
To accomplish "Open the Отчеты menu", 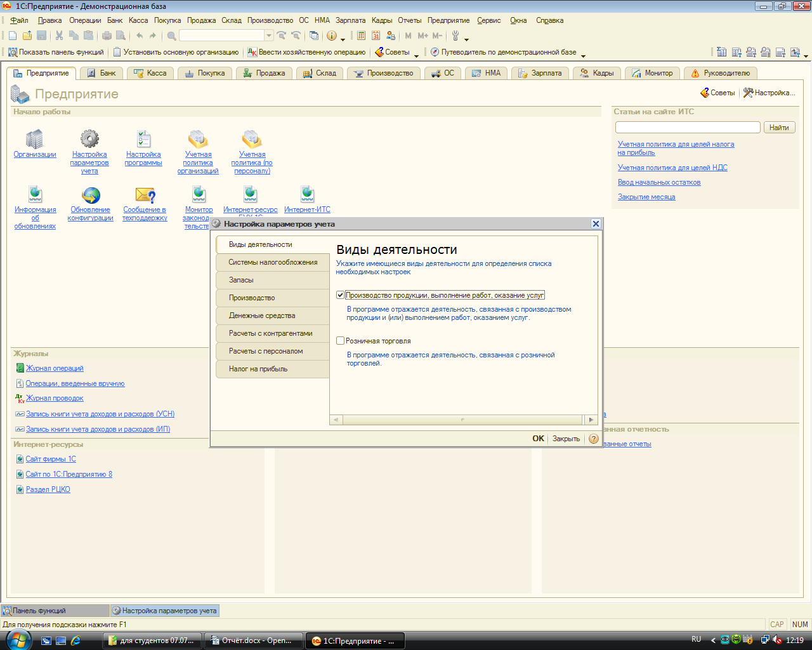I will (x=409, y=20).
